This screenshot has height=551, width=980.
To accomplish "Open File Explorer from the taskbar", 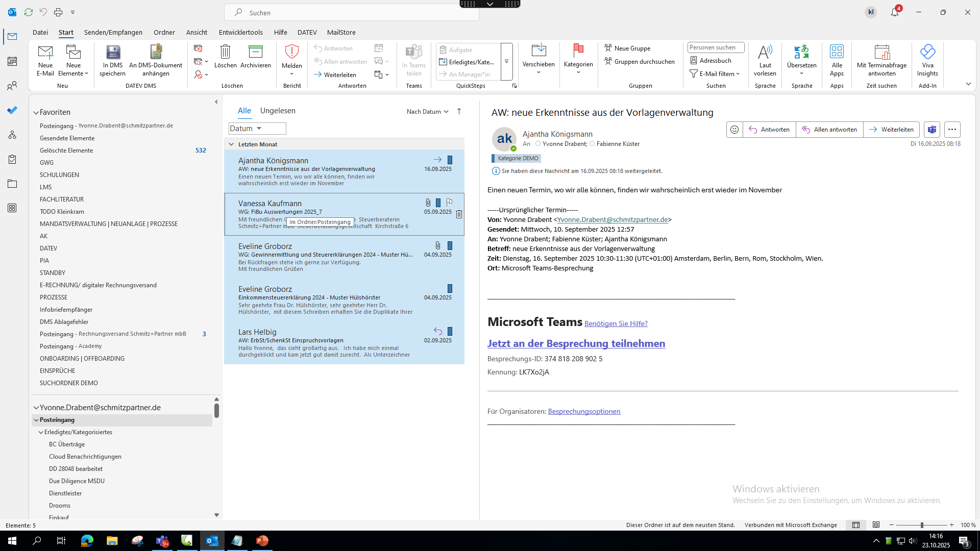I will pyautogui.click(x=112, y=541).
